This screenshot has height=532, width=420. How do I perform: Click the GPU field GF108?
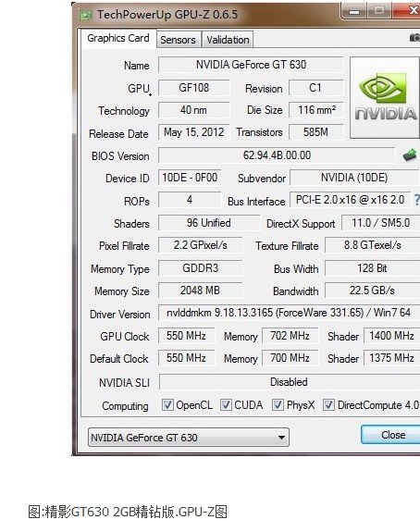point(193,88)
